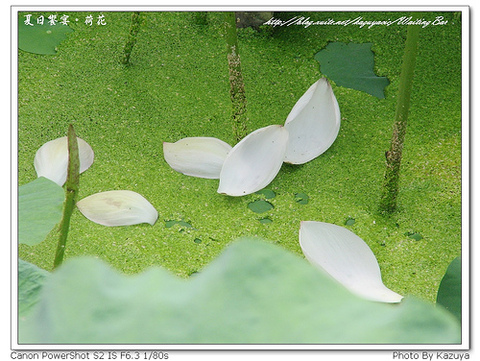The height and width of the screenshot is (361, 480).
Task: Select the middle petal of the cluster
Action: [x=253, y=161]
